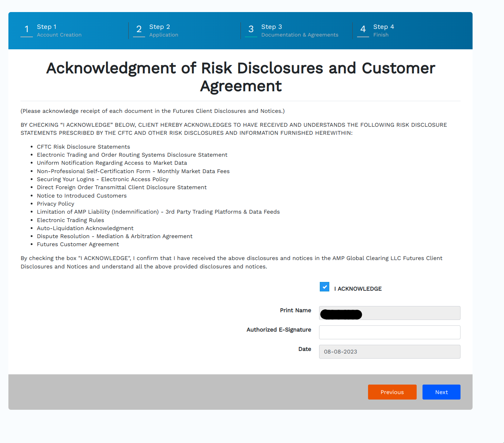Viewport: 504px width, 443px height.
Task: Click the Date label
Action: click(x=304, y=349)
